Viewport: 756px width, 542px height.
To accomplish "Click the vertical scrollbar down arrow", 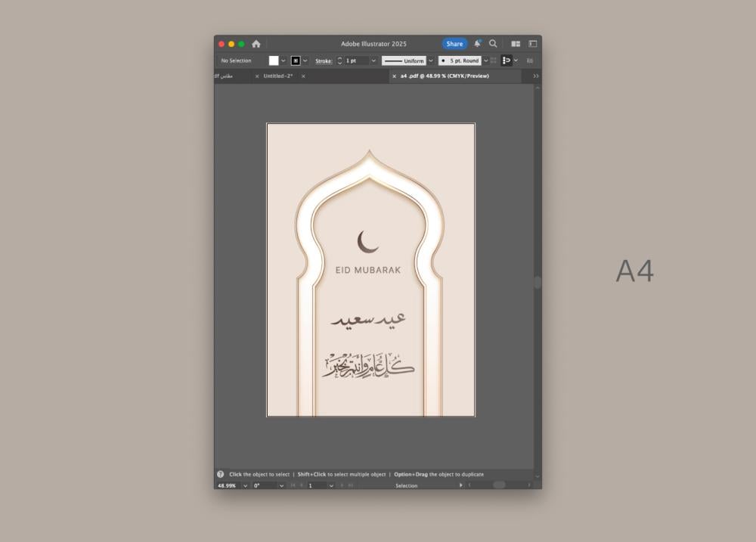I will pos(538,476).
